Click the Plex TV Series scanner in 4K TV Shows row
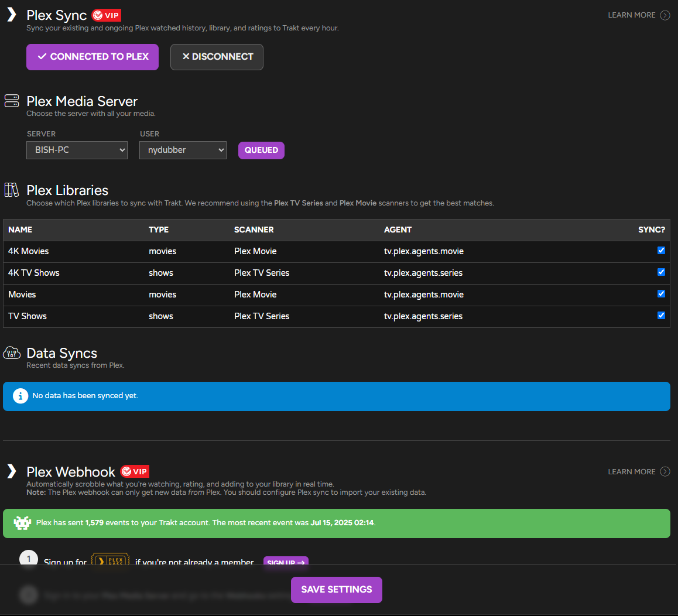The width and height of the screenshot is (678, 616). (262, 273)
